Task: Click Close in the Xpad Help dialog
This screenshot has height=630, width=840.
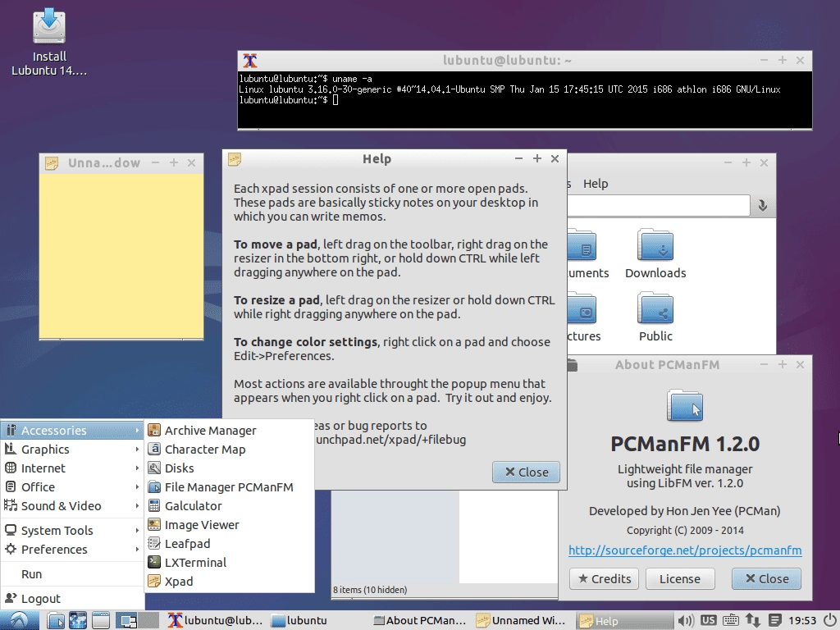Action: [526, 472]
